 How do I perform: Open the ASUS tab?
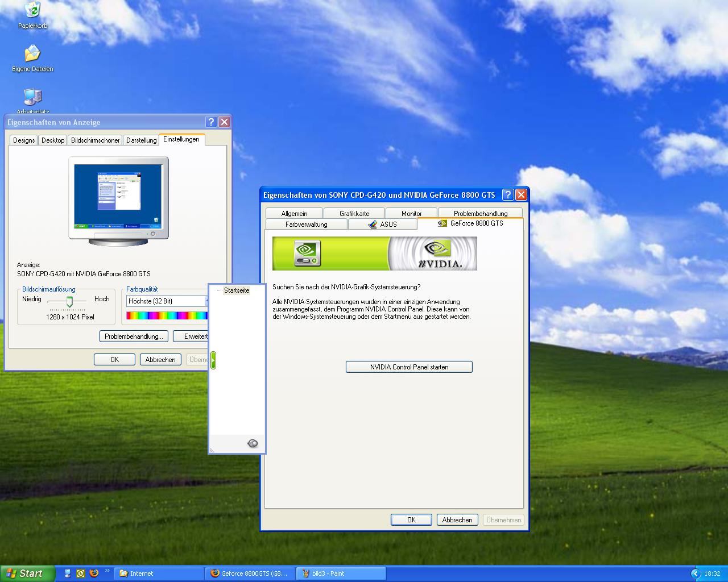[x=382, y=225]
